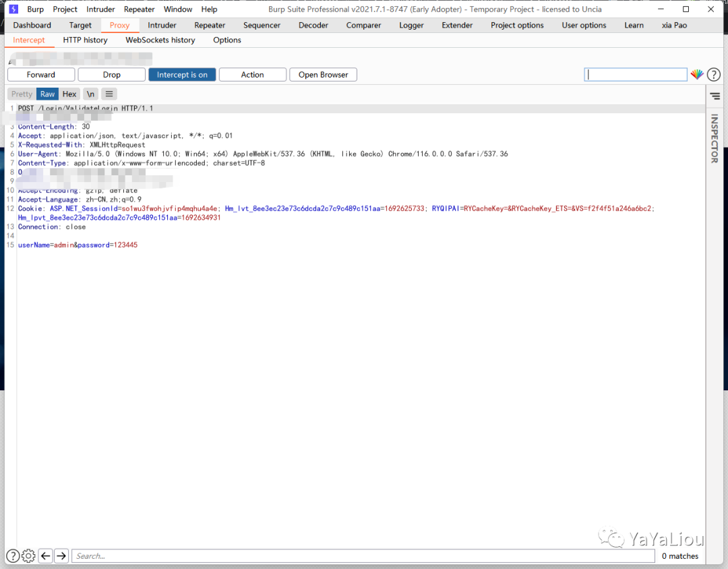The image size is (728, 569).
Task: Open the xia Pao extension tab
Action: [x=674, y=25]
